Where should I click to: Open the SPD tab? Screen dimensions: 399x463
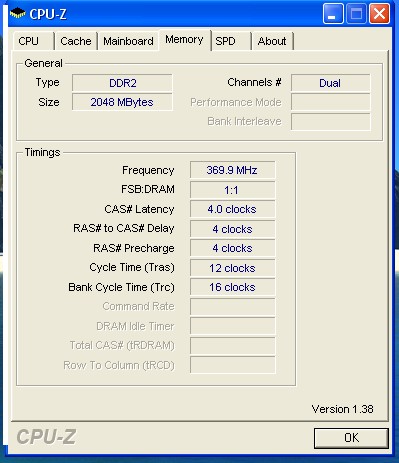[231, 41]
